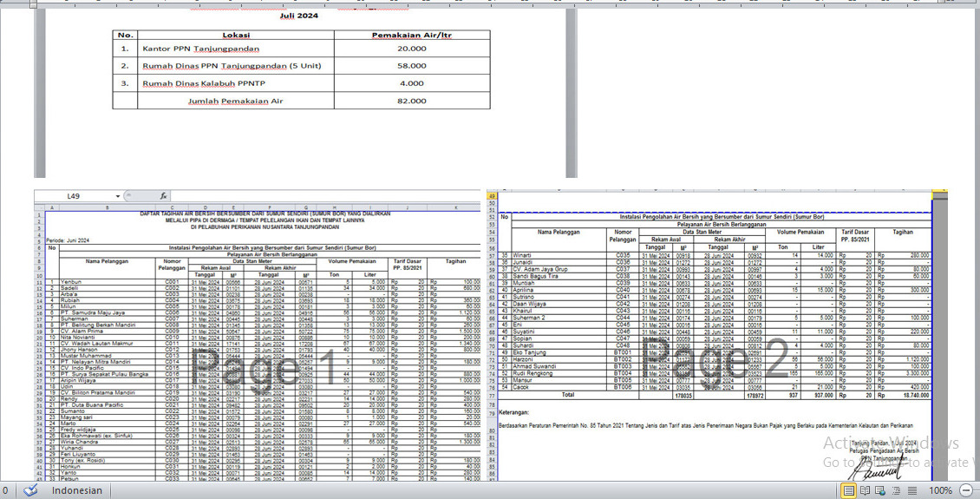This screenshot has width=980, height=499.
Task: Click the 'Juli 2024' heading text
Action: click(x=298, y=16)
